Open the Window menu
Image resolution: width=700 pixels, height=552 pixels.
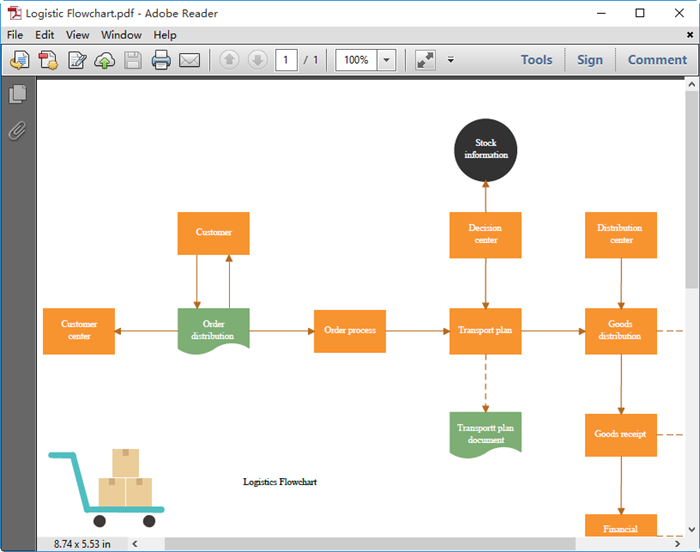point(121,35)
